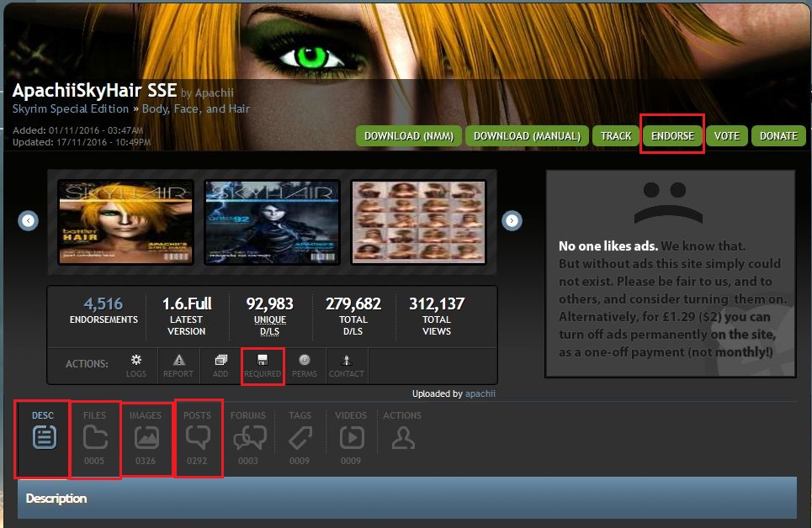
Task: Click the Contact action icon
Action: pos(347,360)
